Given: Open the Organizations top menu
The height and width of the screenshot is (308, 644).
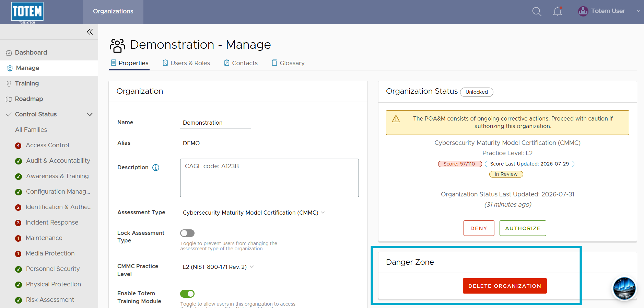Looking at the screenshot, I should [x=113, y=11].
